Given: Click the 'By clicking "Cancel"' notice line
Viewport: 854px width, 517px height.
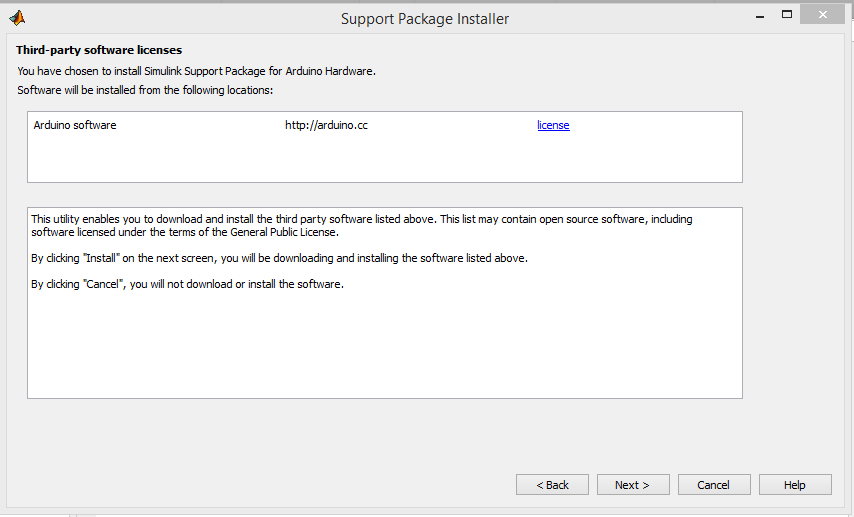Looking at the screenshot, I should (x=187, y=284).
